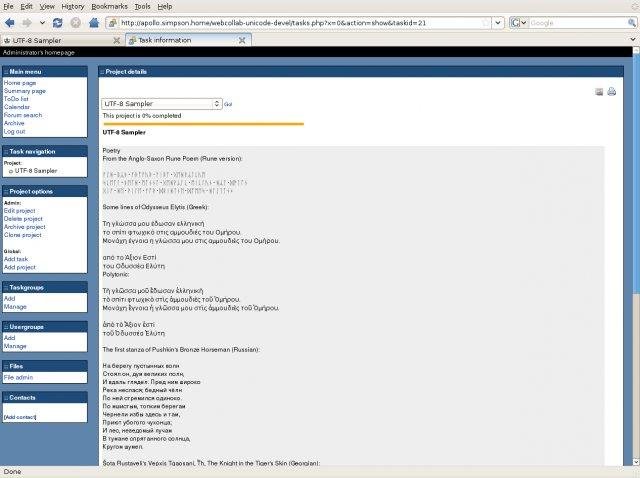The width and height of the screenshot is (640, 478).
Task: Click Add under Usergroups
Action: coord(9,338)
